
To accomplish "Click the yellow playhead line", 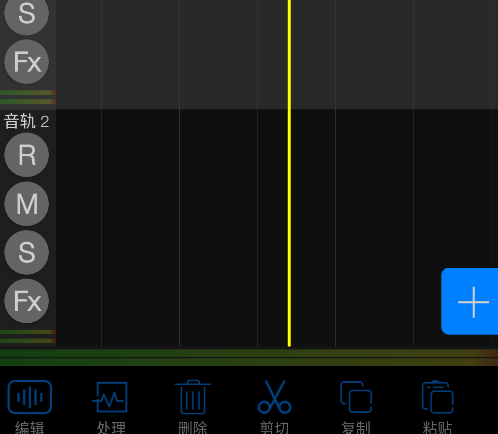I will 289,173.
